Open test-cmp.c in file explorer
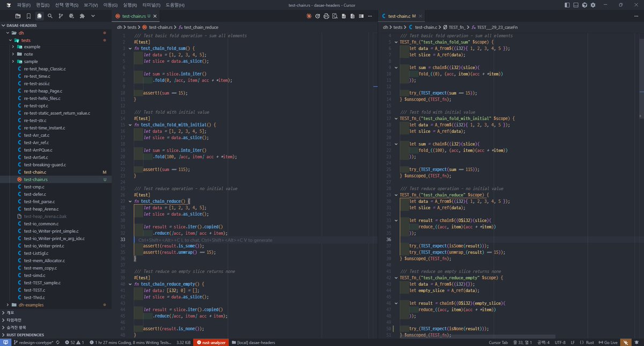This screenshot has height=346, width=644. tap(56, 187)
